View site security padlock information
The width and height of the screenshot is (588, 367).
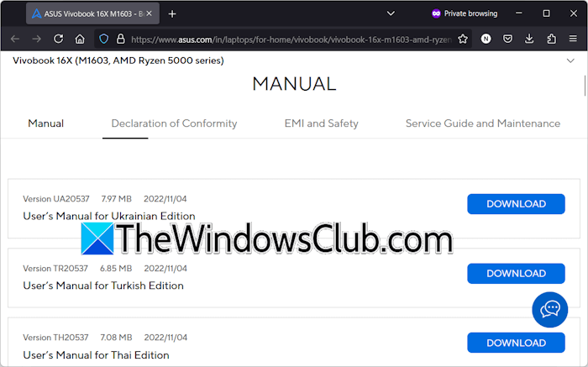click(x=120, y=39)
